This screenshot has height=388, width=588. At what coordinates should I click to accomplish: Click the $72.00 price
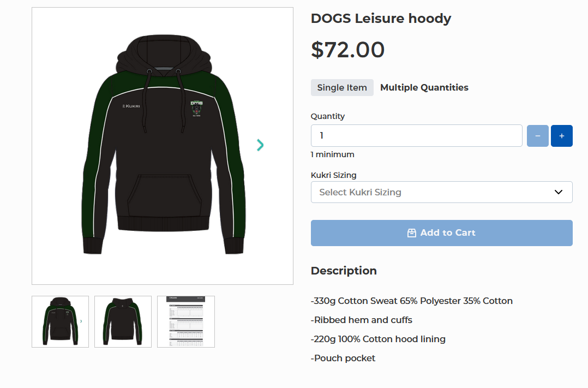tap(347, 50)
